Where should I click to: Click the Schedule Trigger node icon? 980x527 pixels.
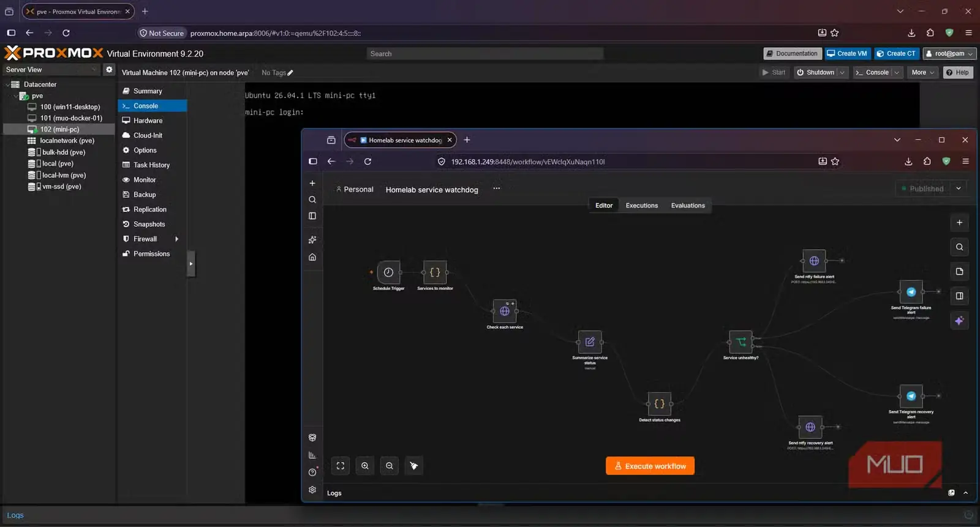(388, 272)
